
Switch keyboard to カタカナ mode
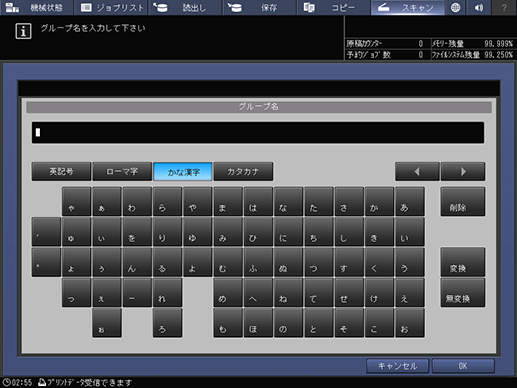[x=243, y=172]
